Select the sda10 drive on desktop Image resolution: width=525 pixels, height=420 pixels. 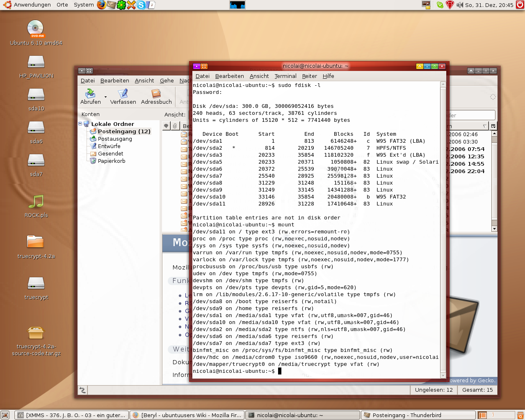point(36,99)
